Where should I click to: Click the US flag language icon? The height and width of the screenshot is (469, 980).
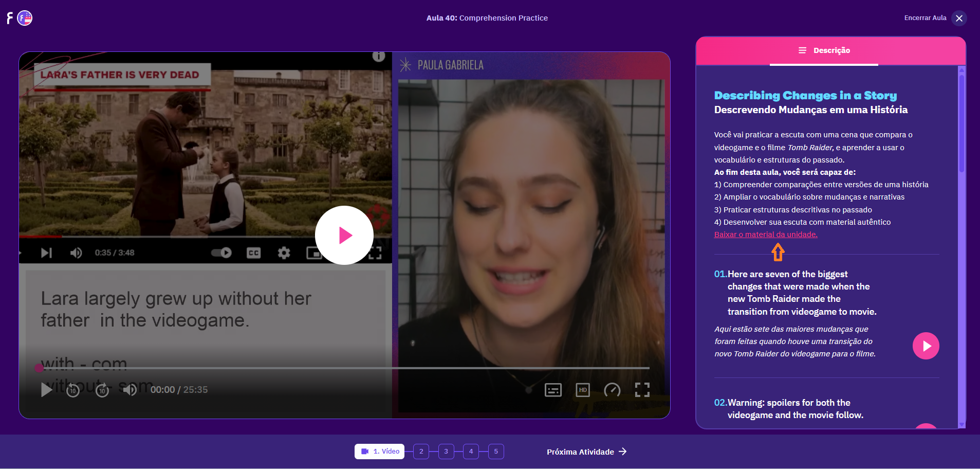tap(25, 19)
